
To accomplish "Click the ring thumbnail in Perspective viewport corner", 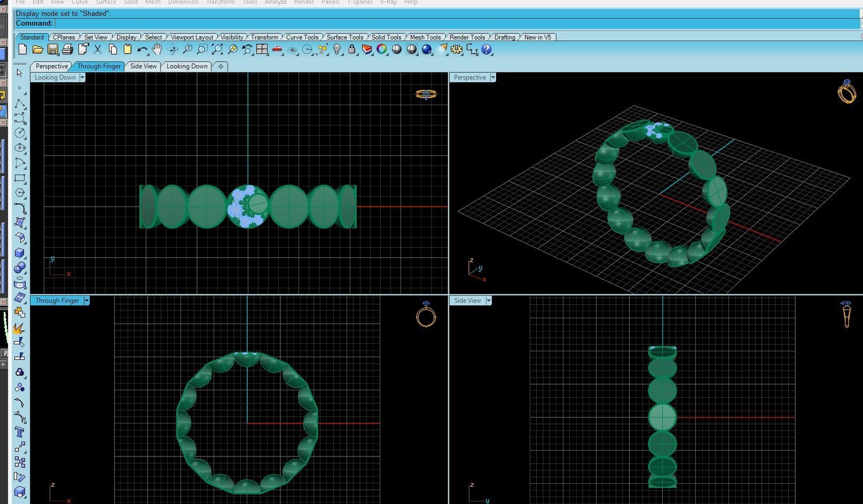I will (x=847, y=91).
